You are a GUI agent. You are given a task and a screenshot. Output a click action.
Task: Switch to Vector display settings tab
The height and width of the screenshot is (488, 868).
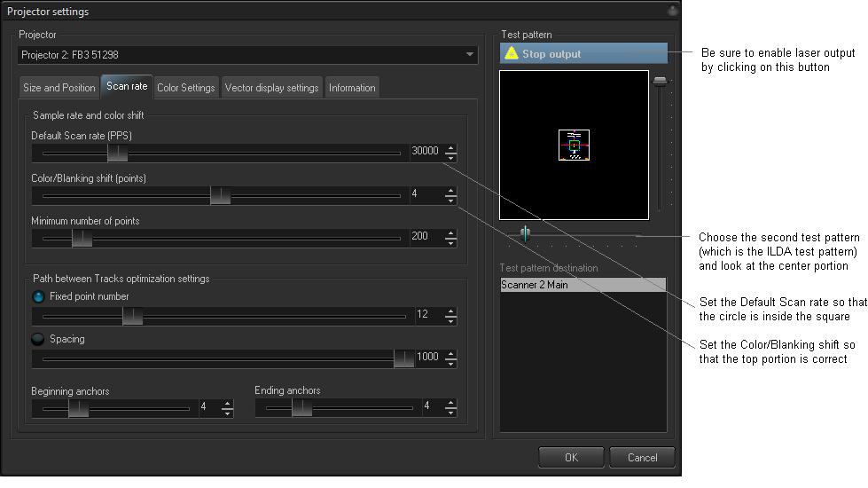point(271,88)
